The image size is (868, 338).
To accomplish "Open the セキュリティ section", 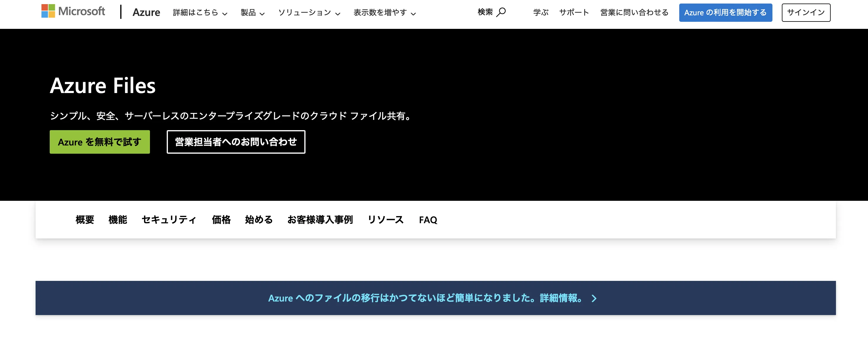I will [x=169, y=220].
